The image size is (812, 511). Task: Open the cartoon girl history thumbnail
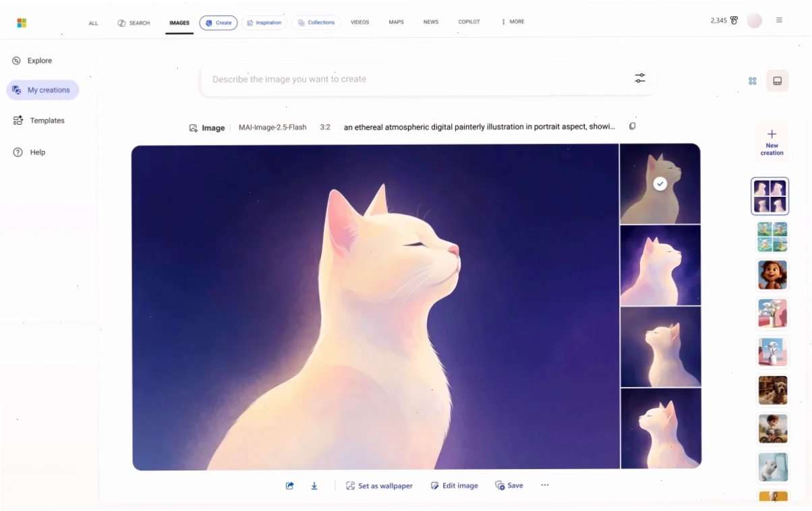tap(772, 275)
